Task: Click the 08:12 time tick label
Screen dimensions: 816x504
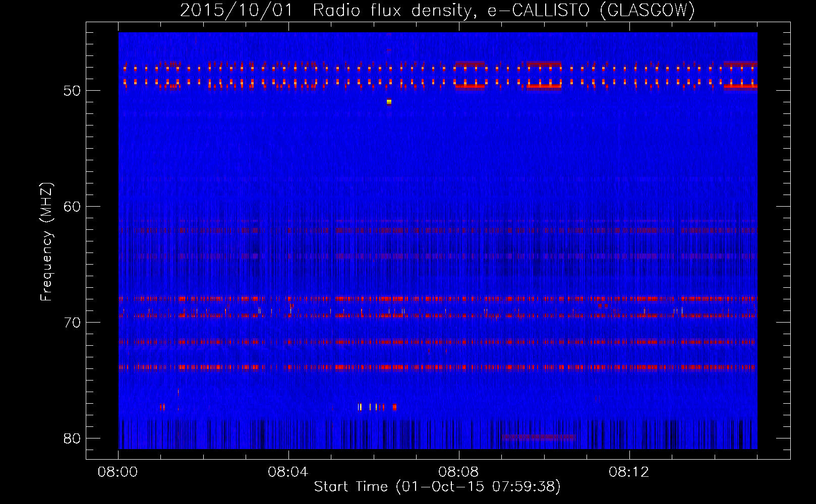Action: point(629,472)
